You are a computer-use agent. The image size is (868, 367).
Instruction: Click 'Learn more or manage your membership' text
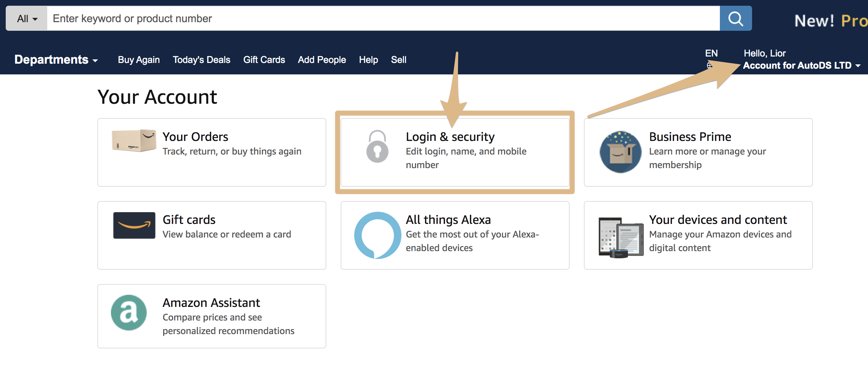(707, 158)
